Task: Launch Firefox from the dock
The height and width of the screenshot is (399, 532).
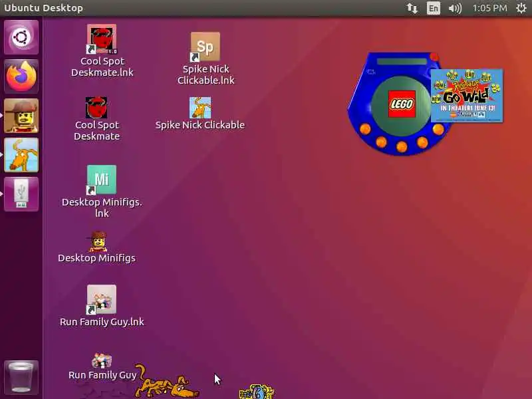Action: 21,76
